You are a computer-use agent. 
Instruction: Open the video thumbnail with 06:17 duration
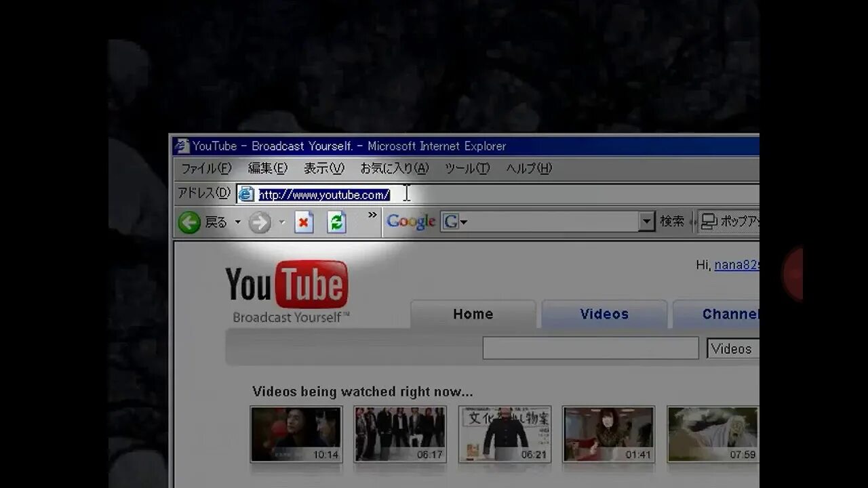coord(400,434)
